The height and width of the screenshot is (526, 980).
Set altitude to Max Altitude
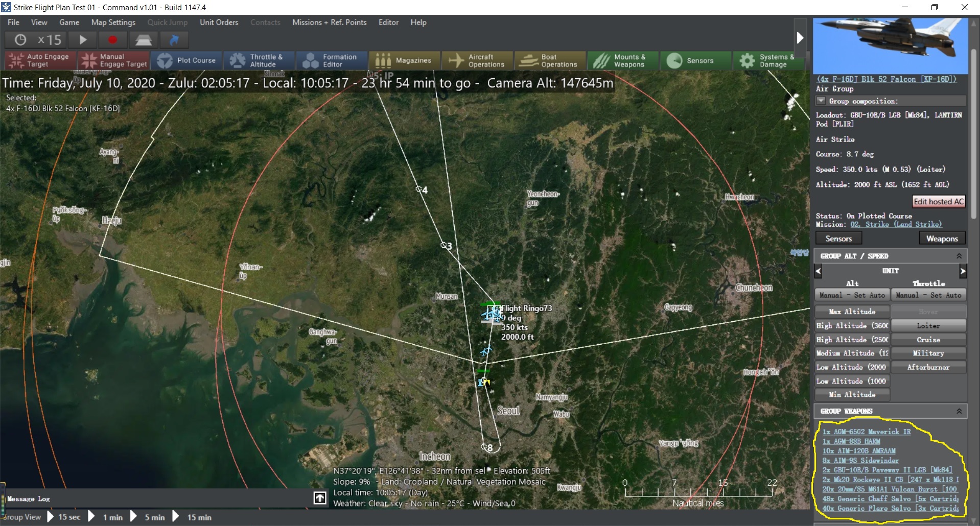tap(852, 312)
